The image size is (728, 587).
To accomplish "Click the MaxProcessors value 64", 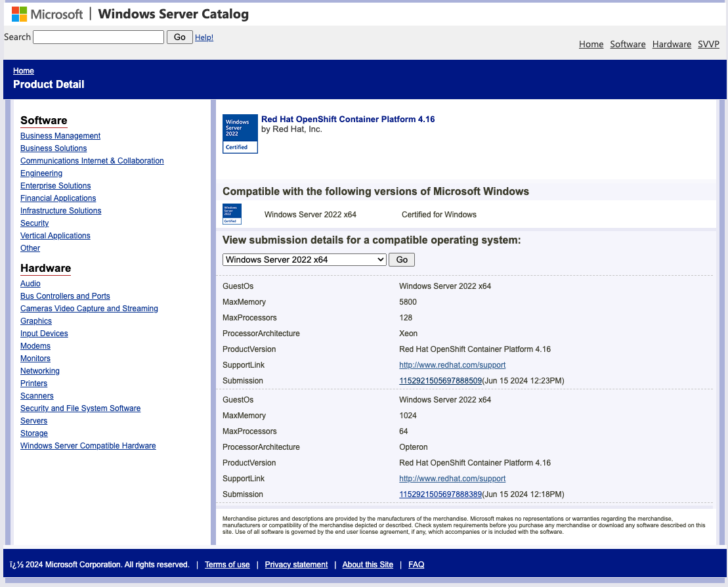I will click(x=404, y=431).
